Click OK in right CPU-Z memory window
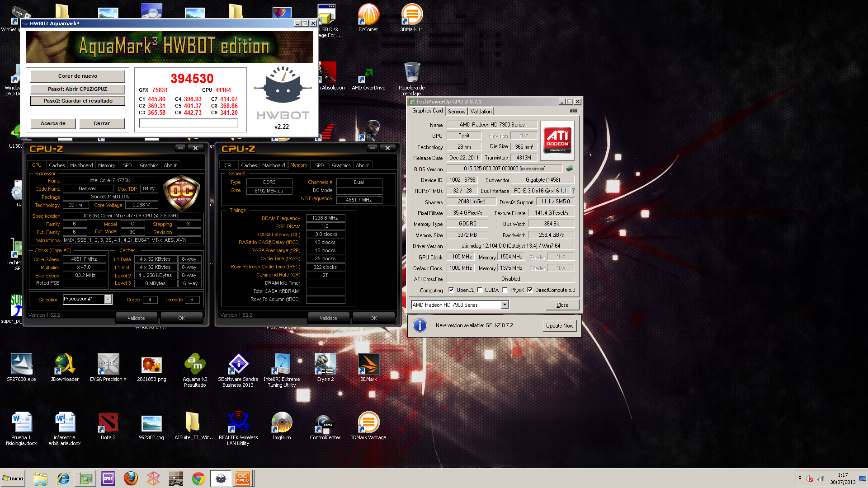Image resolution: width=868 pixels, height=488 pixels. tap(373, 318)
